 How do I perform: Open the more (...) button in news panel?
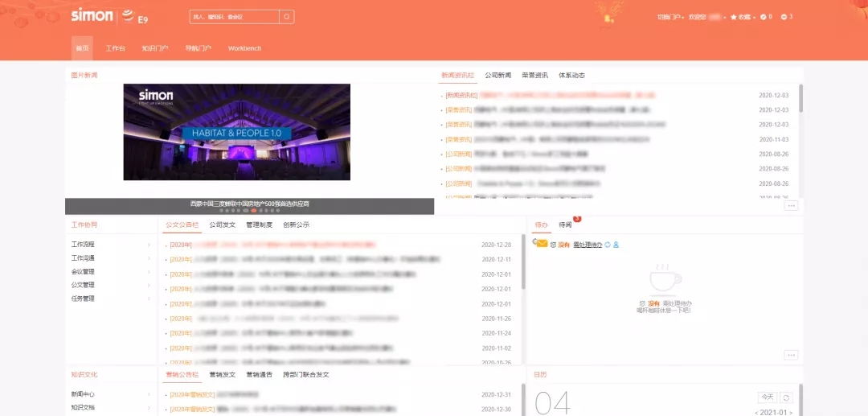(791, 205)
